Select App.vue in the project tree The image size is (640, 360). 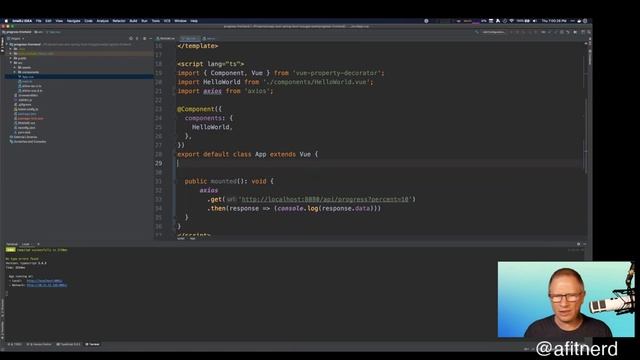[28, 77]
